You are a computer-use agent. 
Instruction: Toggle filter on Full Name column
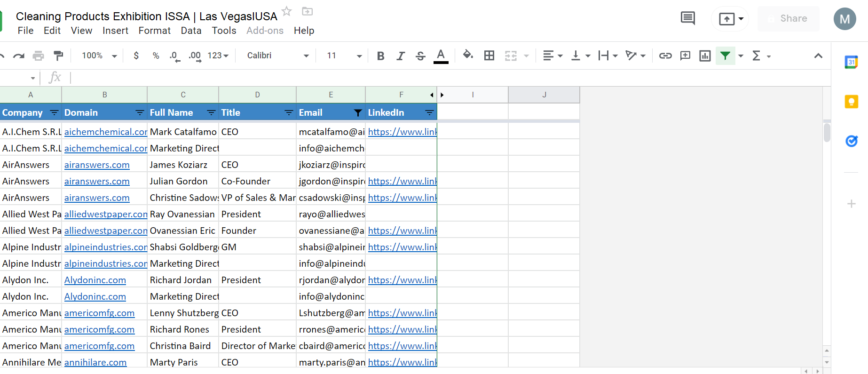pyautogui.click(x=212, y=113)
